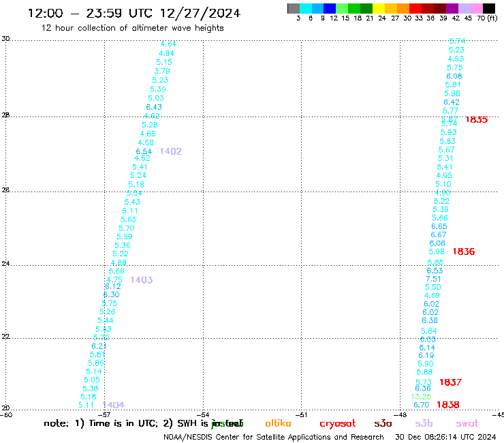Viewport: 504px width, 443px height.
Task: Click the purple time label 1402
Action: coord(171,151)
